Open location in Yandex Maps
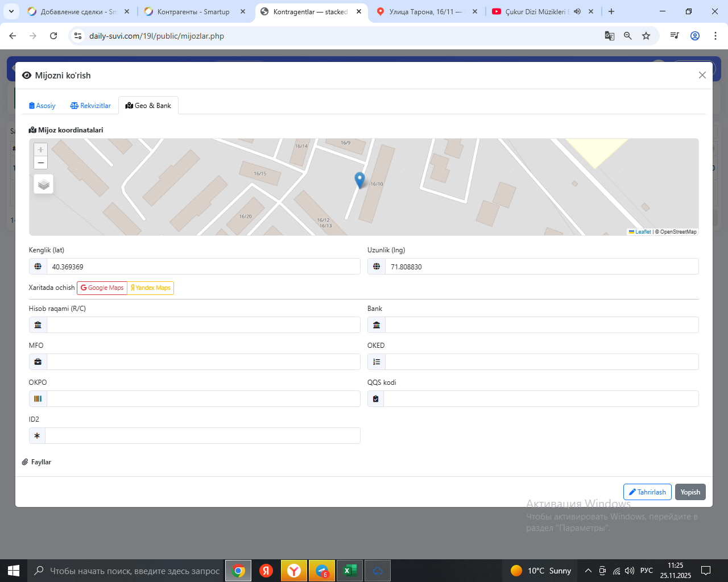Screen dimensions: 728x582 pos(151,288)
